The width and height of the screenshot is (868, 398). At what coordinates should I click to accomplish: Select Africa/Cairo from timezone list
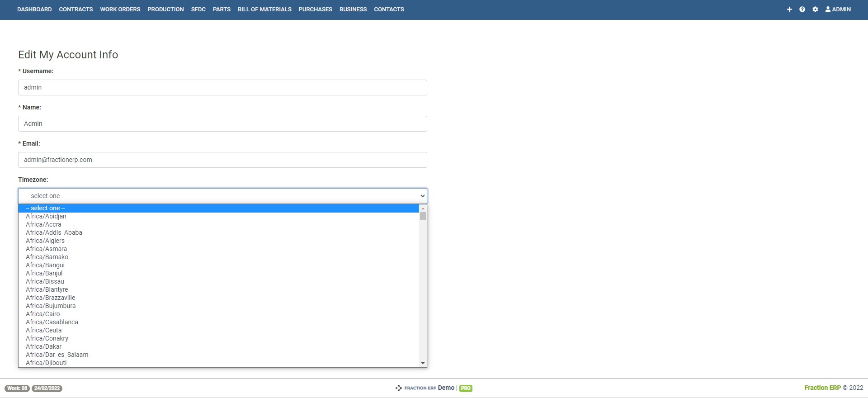coord(43,314)
